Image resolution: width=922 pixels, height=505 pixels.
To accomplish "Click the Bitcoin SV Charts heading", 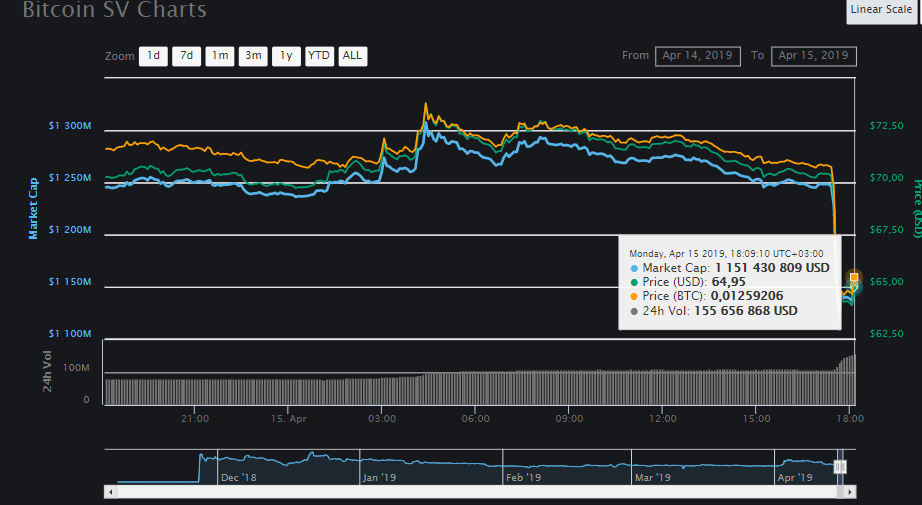I will click(x=115, y=10).
